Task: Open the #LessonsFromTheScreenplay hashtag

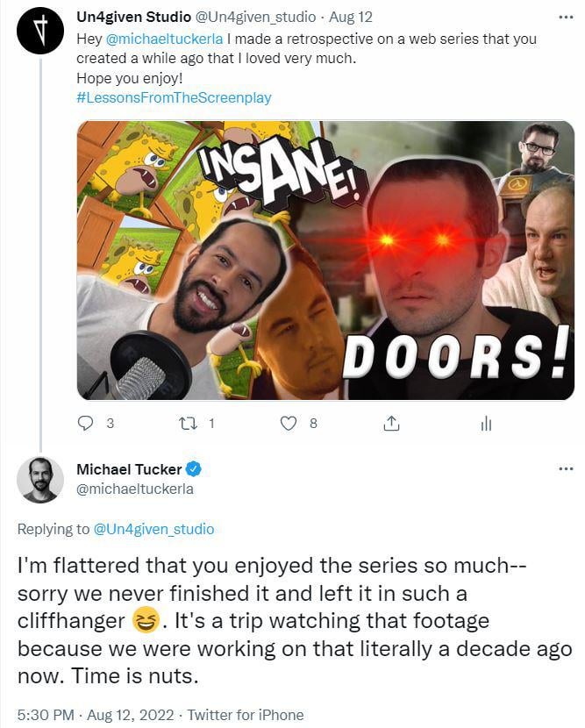Action: 174,96
